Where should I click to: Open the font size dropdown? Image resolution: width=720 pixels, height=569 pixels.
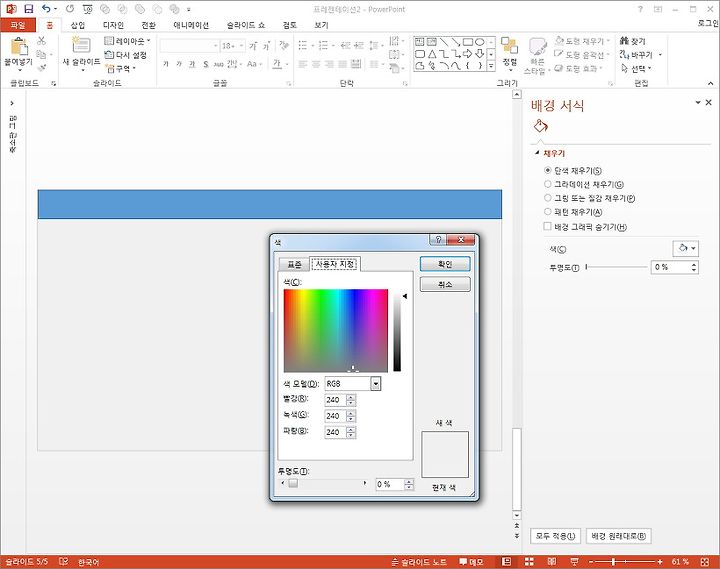click(242, 45)
